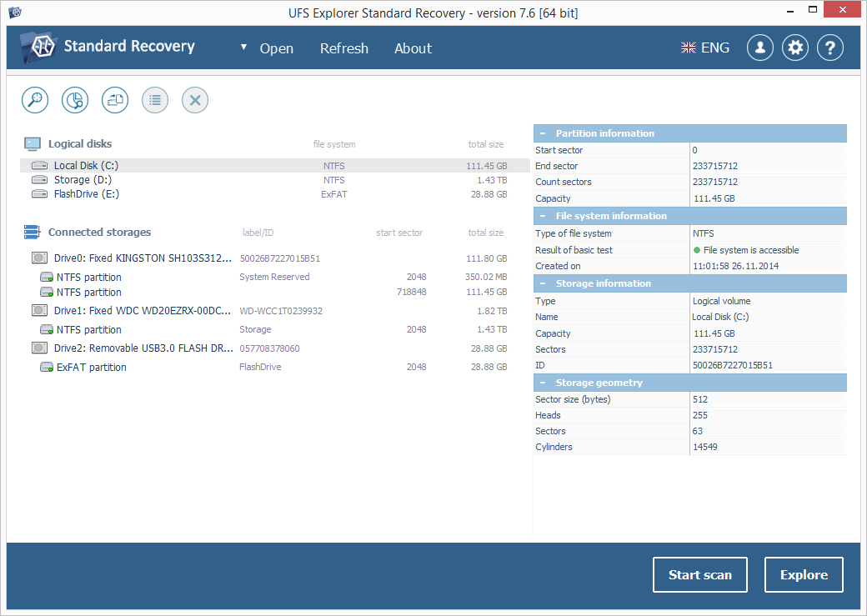867x616 pixels.
Task: Click the Drive0 KINGSTON hard disk icon
Action: 39,258
